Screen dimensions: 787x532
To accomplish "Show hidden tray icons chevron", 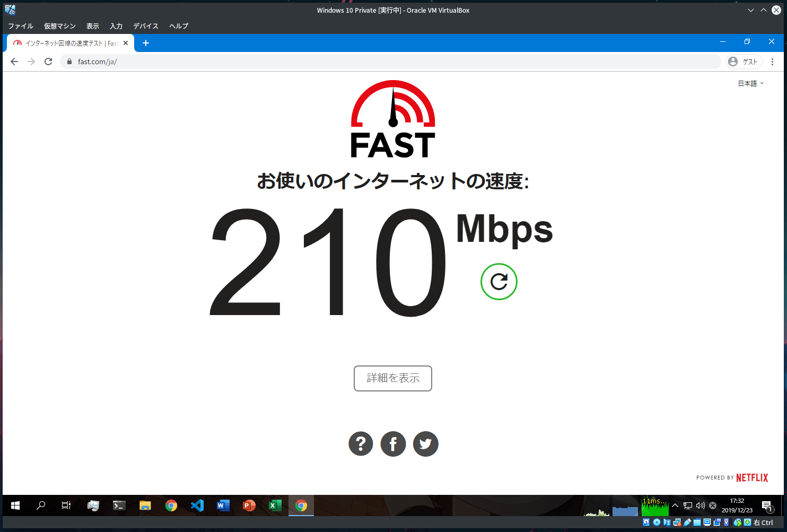I will [675, 505].
